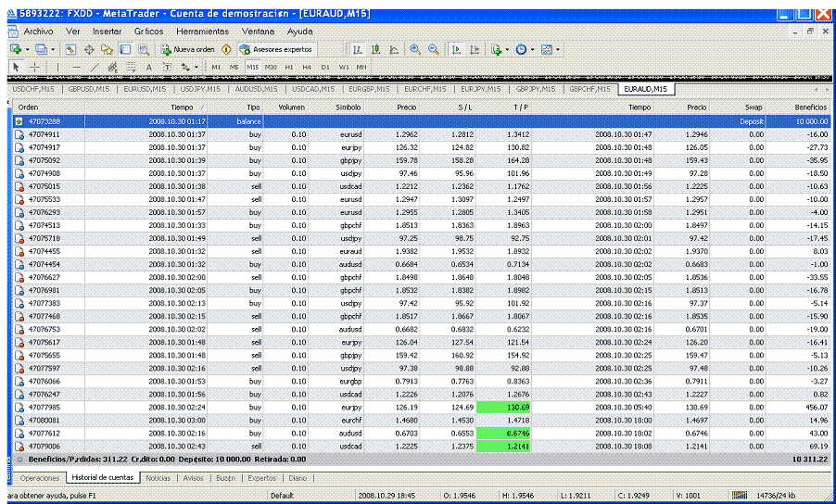
Task: Select the horizontal line tool
Action: coord(75,67)
